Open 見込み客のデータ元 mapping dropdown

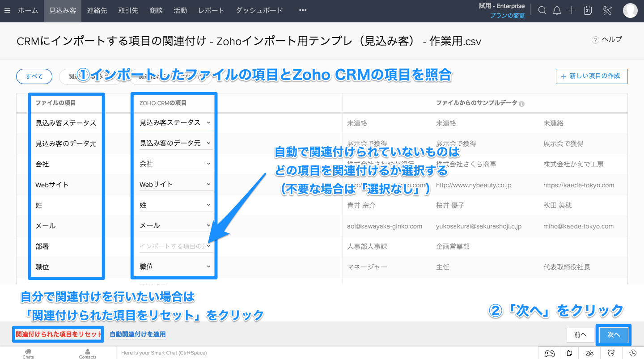point(176,143)
